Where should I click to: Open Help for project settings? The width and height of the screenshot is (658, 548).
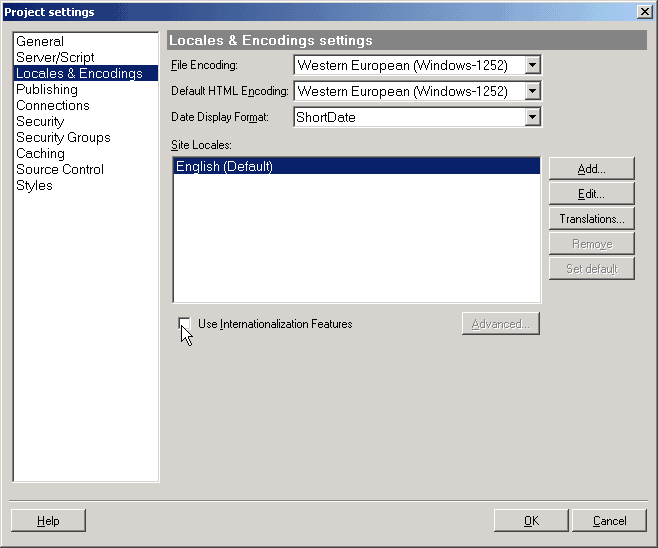pyautogui.click(x=48, y=521)
